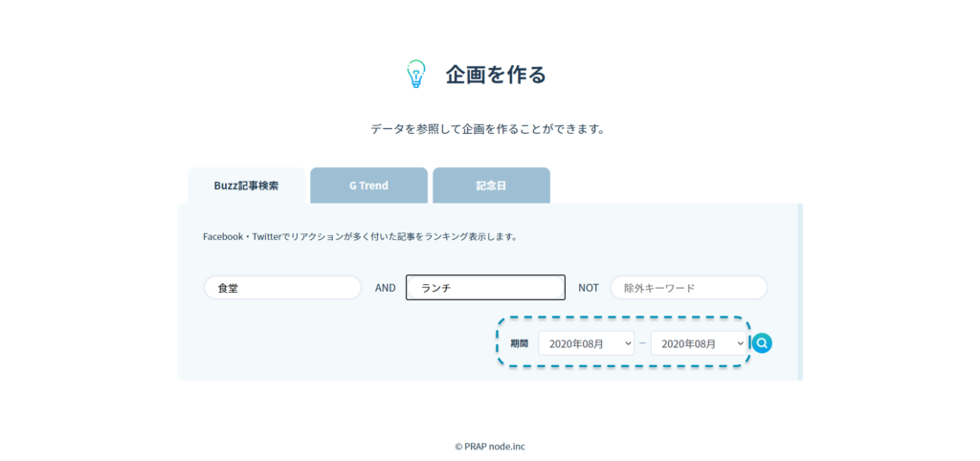
Task: Click the 企画を作る page heading
Action: pyautogui.click(x=495, y=75)
